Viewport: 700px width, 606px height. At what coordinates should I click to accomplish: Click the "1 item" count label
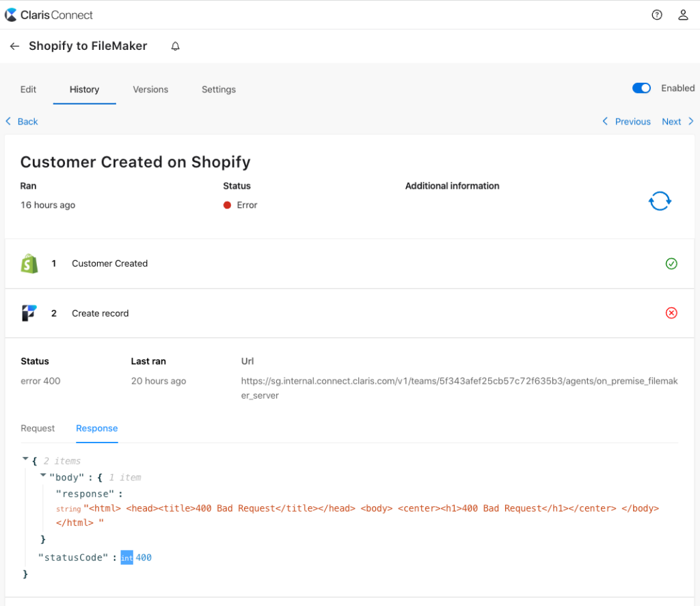(125, 477)
